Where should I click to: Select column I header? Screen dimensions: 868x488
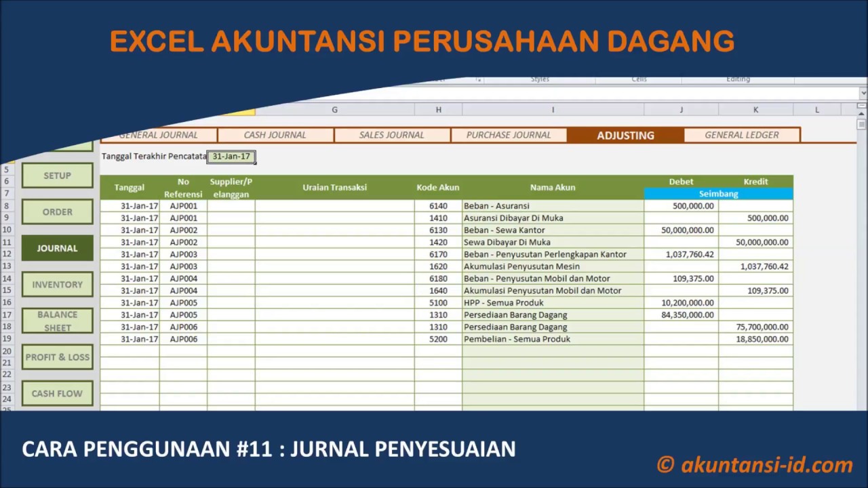(553, 110)
